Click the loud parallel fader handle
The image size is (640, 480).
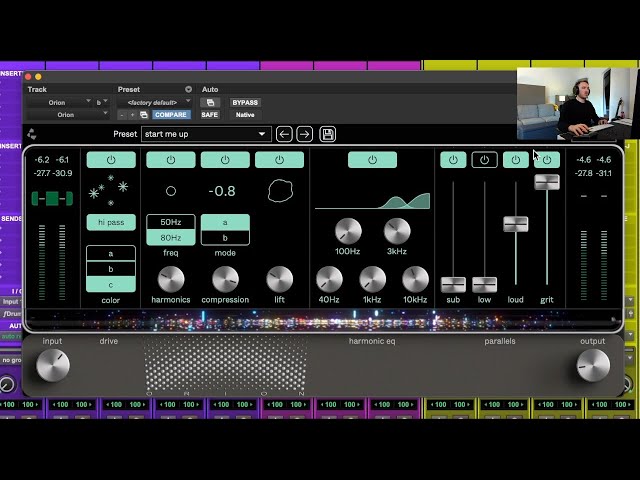515,224
